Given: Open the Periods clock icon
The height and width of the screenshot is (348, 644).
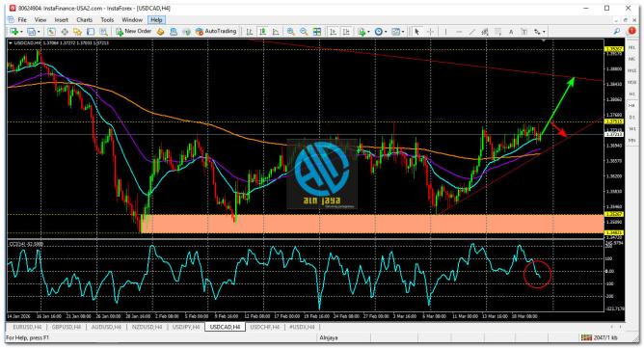Looking at the screenshot, I should coord(379,32).
